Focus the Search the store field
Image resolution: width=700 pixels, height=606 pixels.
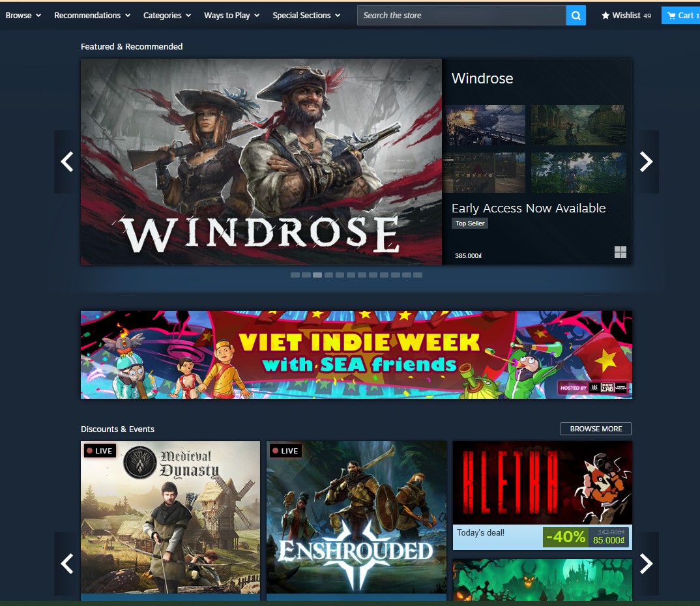[461, 16]
